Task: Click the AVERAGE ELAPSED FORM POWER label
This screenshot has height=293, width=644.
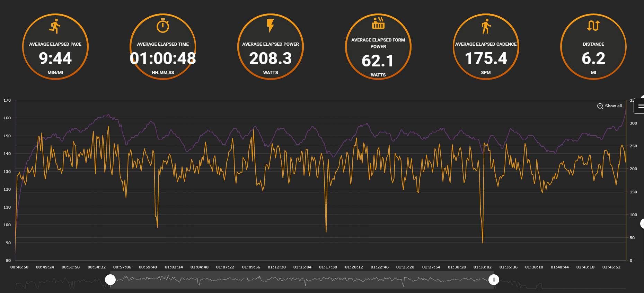Action: [378, 43]
